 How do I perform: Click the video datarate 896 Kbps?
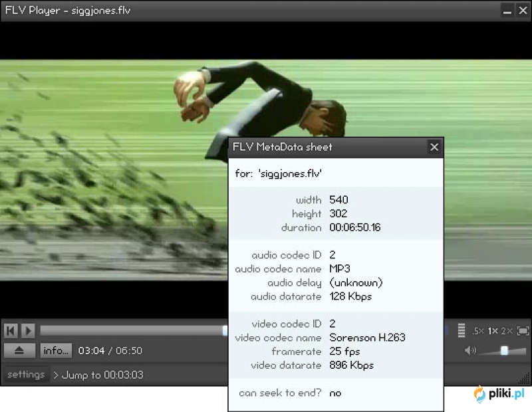[x=351, y=365]
